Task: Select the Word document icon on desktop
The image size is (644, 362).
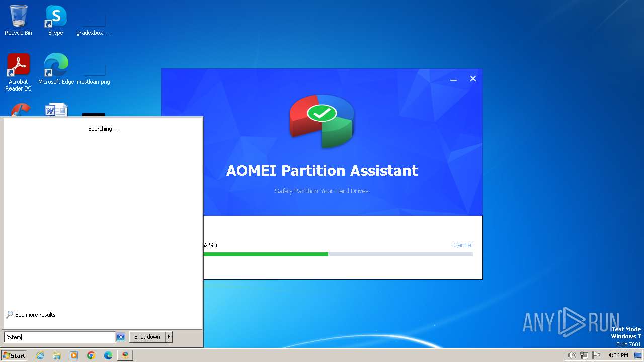Action: tap(56, 110)
